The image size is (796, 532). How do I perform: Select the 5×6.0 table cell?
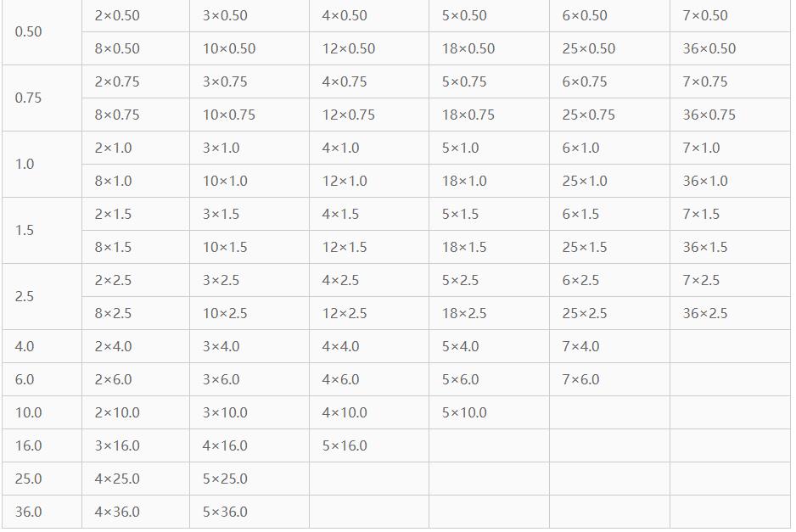coord(460,379)
